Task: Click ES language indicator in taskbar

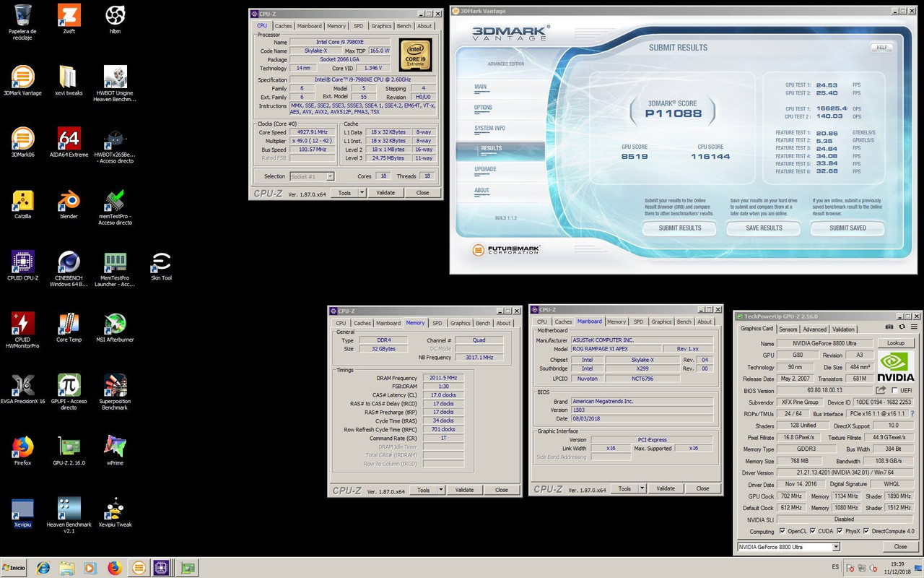Action: 835,567
